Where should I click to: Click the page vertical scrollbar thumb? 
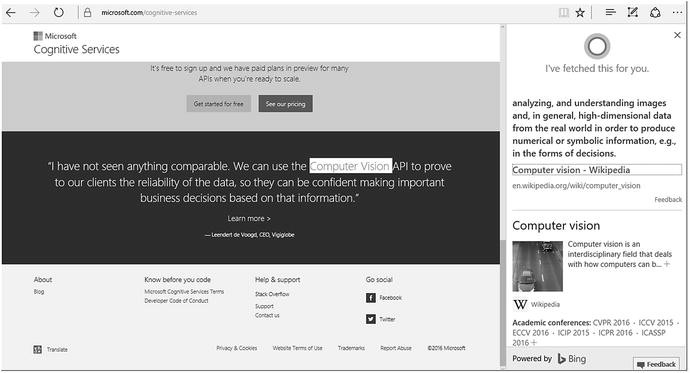503,304
